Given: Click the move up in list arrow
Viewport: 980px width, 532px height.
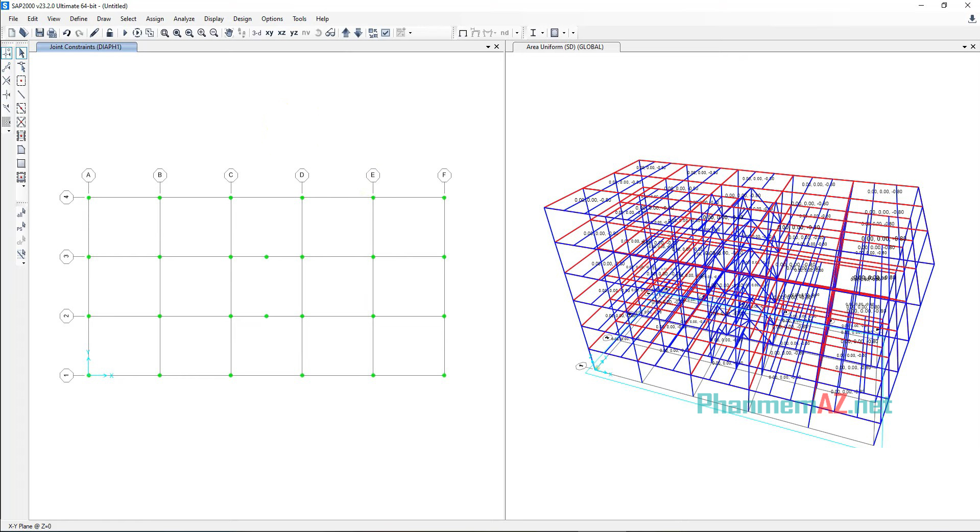Looking at the screenshot, I should point(346,33).
